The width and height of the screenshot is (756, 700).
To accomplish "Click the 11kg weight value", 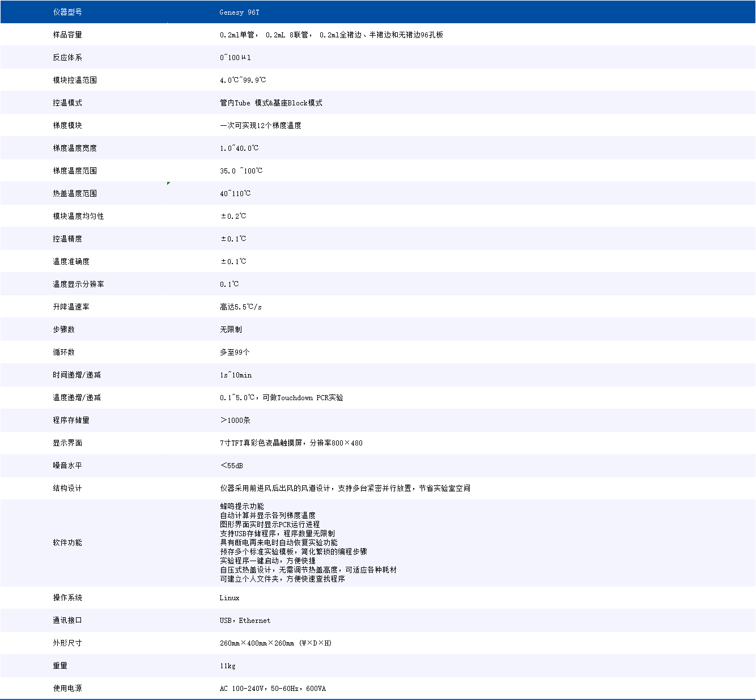I will coord(228,665).
